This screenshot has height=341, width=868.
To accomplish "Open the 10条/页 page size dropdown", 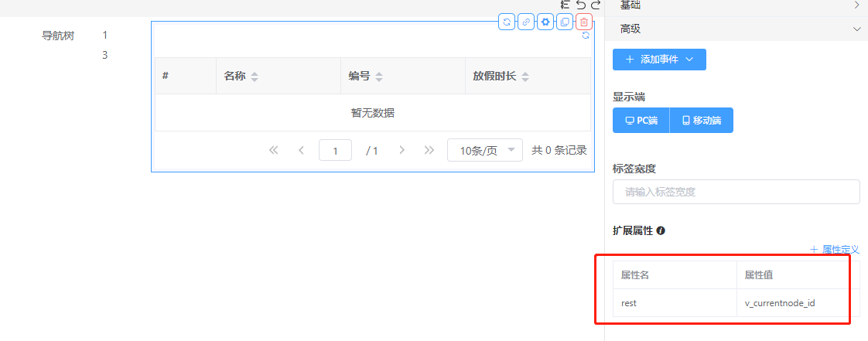I will click(x=485, y=151).
